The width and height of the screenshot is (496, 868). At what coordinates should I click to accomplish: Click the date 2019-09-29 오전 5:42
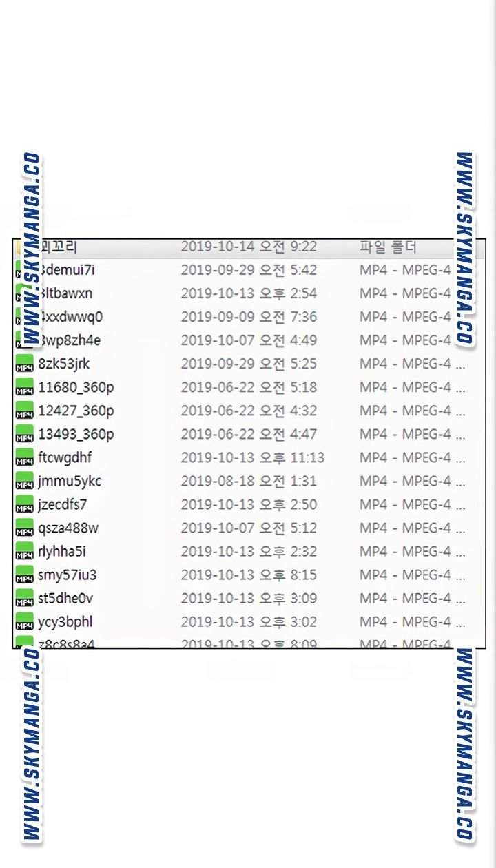[249, 270]
